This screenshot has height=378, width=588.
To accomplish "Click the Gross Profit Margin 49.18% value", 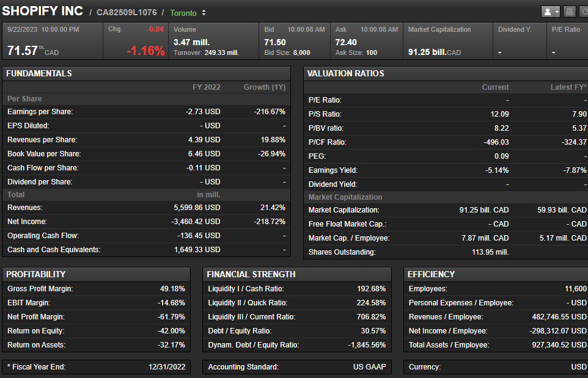I will click(172, 289).
